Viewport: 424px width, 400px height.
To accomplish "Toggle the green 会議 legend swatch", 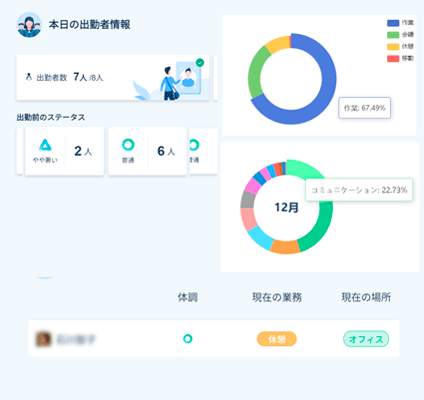I will (393, 35).
